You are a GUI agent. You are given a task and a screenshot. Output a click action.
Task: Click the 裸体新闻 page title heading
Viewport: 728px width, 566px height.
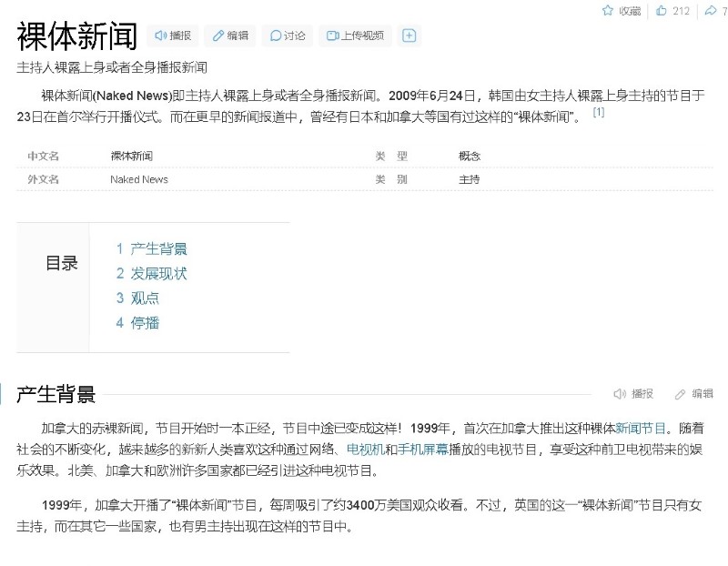[76, 36]
